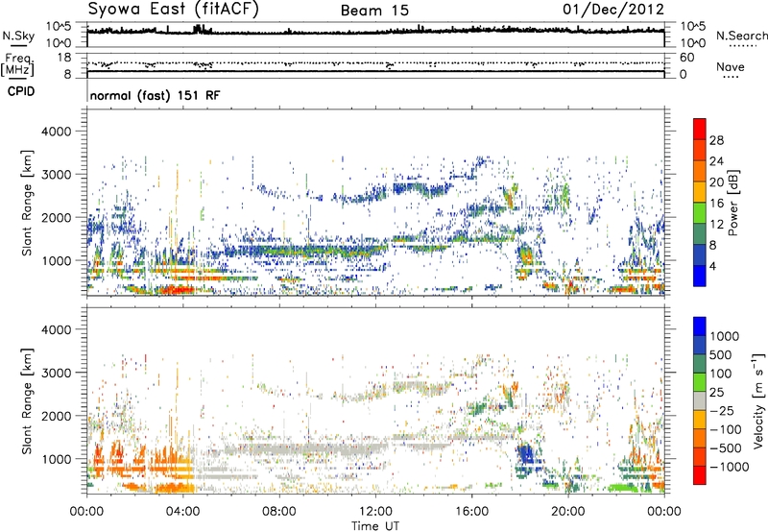The height and width of the screenshot is (532, 768).
Task: Click the blue velocity patch near 18:00
Action: [x=527, y=453]
